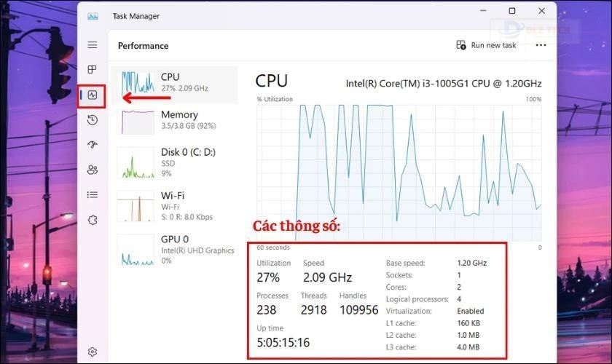Screen dimensions: 612x364
Task: Open the three-dot more options menu
Action: [541, 45]
